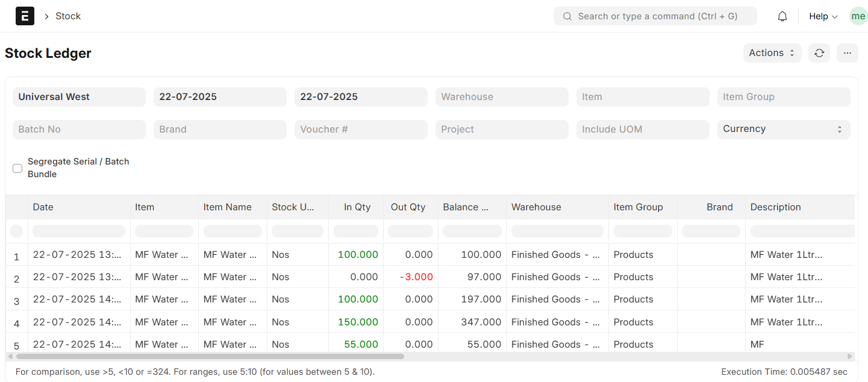Open the three-dots more options menu
The image size is (868, 382).
click(x=847, y=53)
